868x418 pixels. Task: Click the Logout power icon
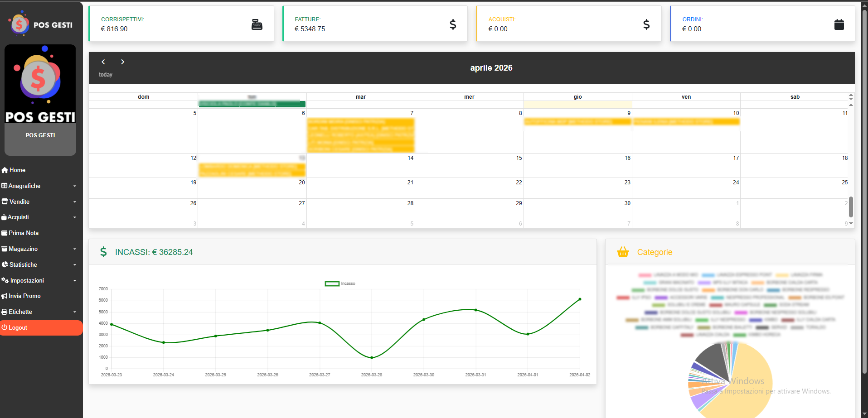click(4, 327)
